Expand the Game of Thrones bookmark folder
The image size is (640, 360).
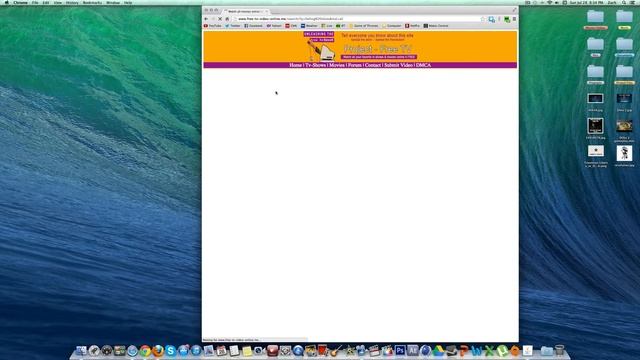pyautogui.click(x=364, y=26)
